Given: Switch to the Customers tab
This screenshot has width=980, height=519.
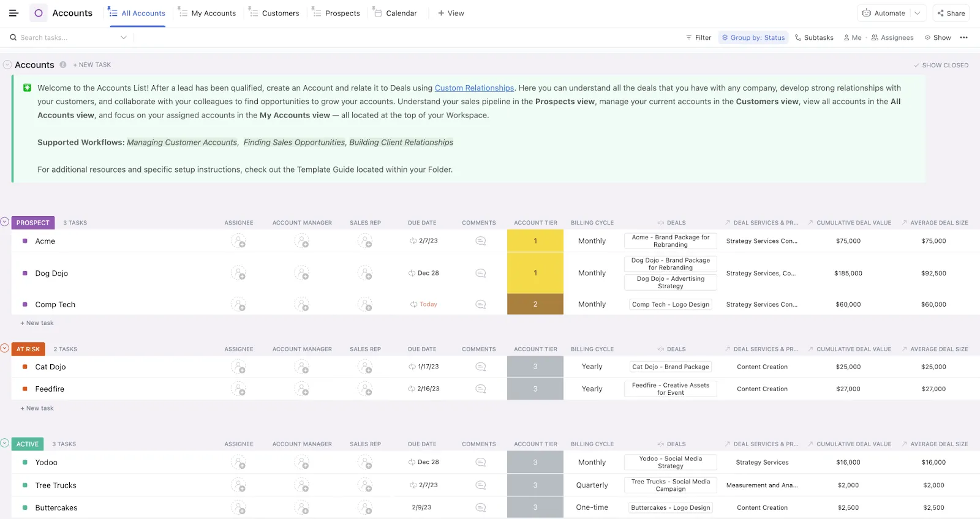Looking at the screenshot, I should point(274,13).
